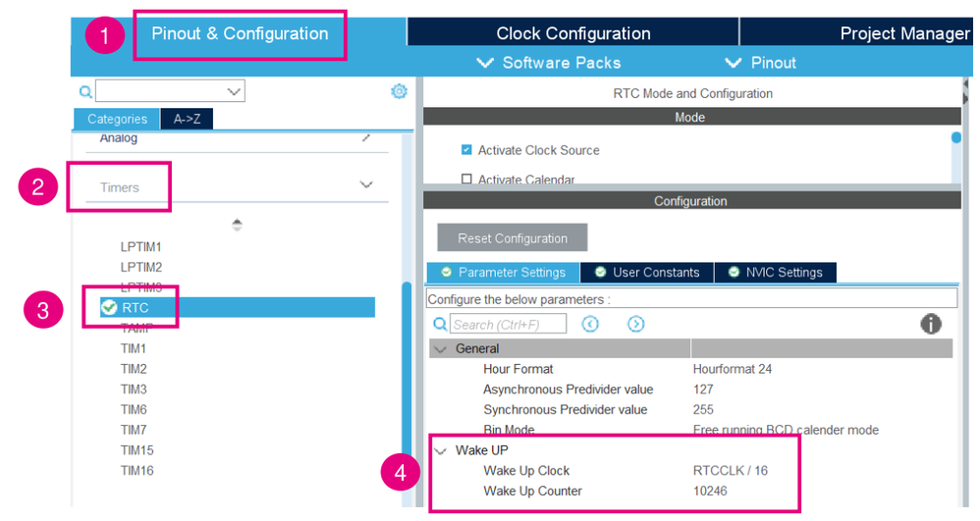Open the NVIC Settings tab
This screenshot has width=980, height=521.
click(x=775, y=272)
